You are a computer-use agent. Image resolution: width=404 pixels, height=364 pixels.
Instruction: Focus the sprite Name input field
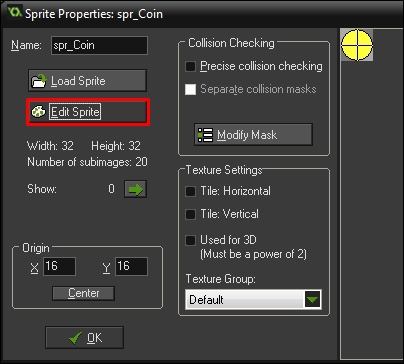tap(99, 45)
